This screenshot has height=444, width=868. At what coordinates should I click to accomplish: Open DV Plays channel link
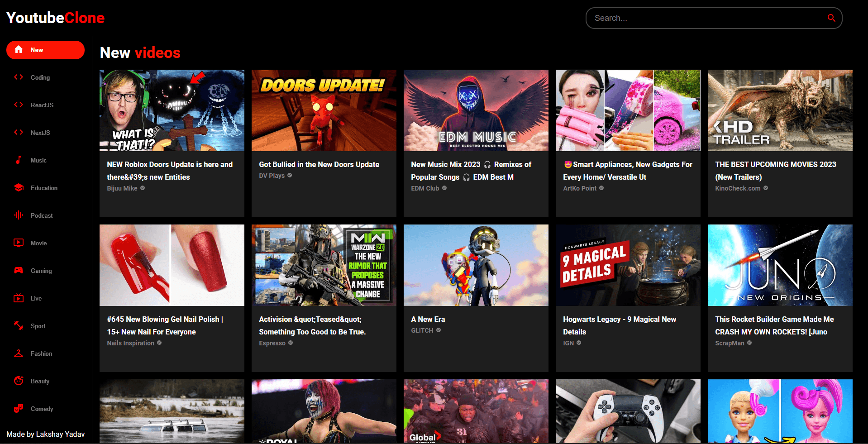tap(272, 176)
